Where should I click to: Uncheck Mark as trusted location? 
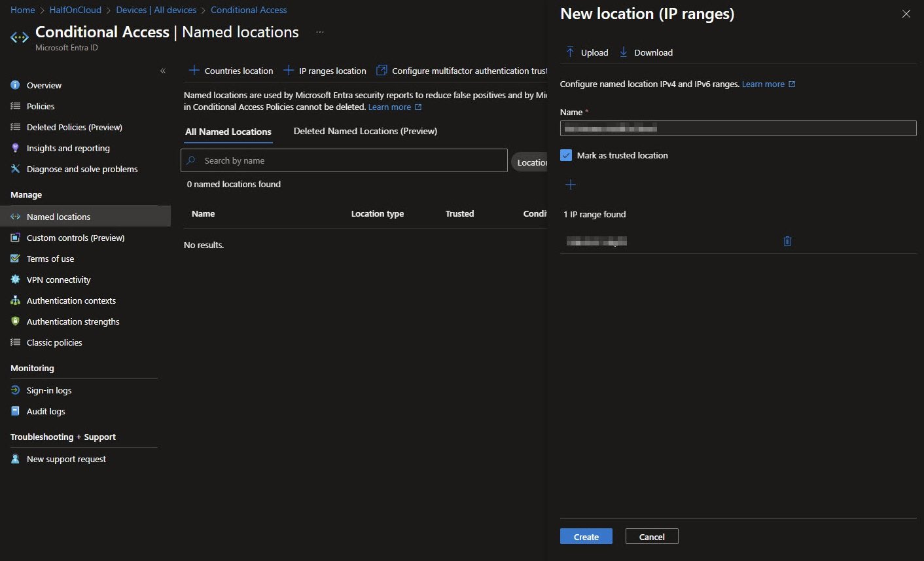[566, 155]
